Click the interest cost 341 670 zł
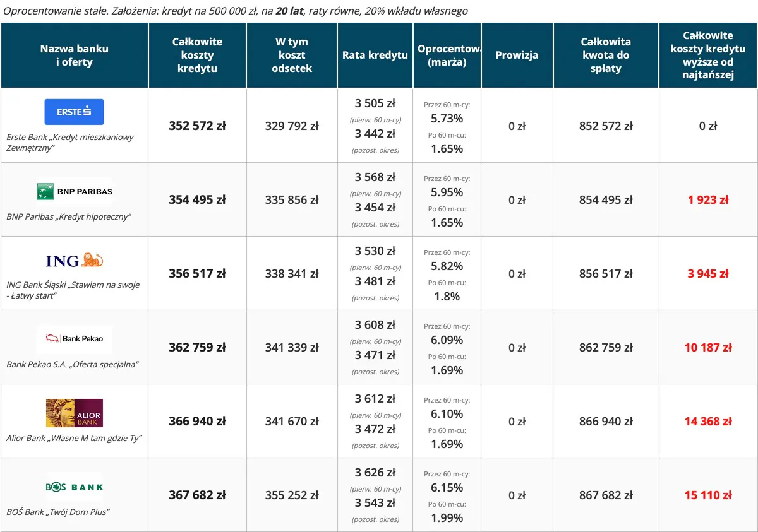Screen dimensions: 758x532 [x=292, y=421]
